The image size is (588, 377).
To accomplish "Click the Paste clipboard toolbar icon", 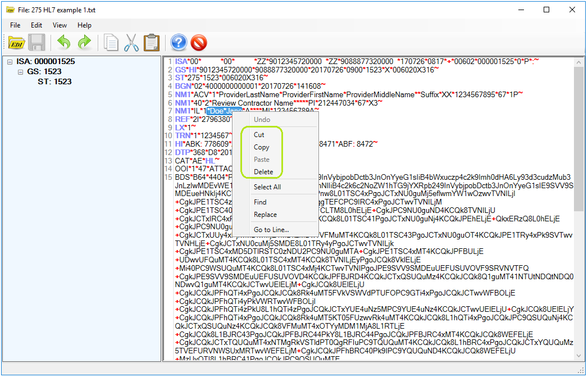I will click(152, 43).
